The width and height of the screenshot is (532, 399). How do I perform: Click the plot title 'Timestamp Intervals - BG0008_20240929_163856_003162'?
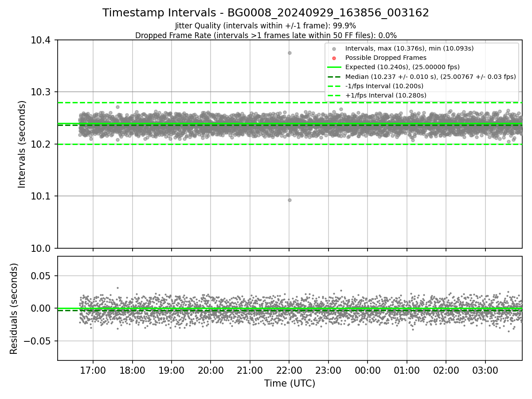point(266,13)
